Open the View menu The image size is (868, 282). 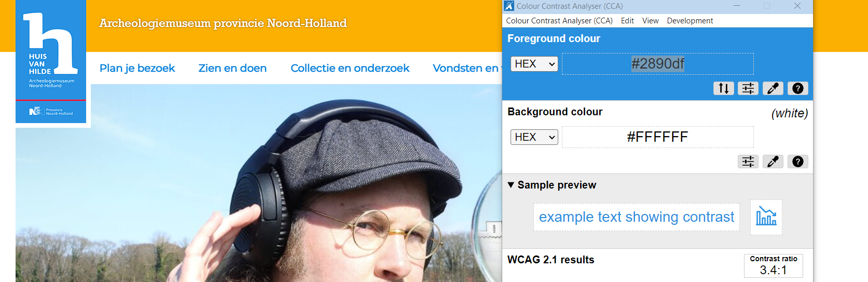(650, 21)
